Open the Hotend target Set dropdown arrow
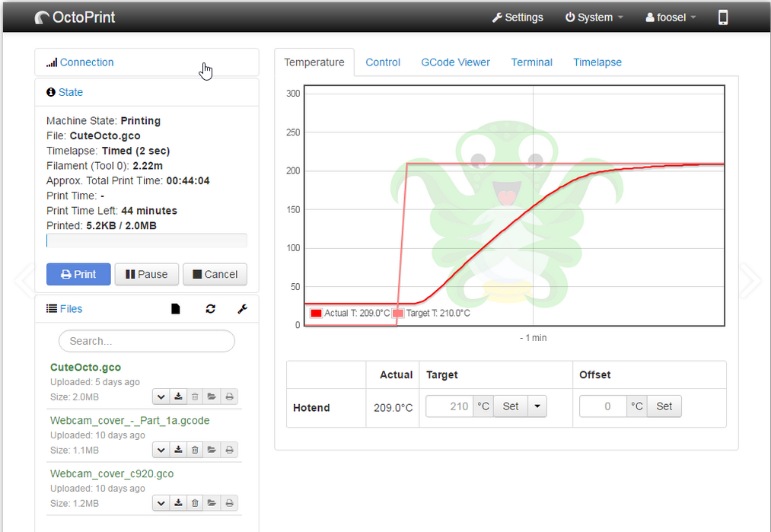The width and height of the screenshot is (771, 532). (x=537, y=406)
